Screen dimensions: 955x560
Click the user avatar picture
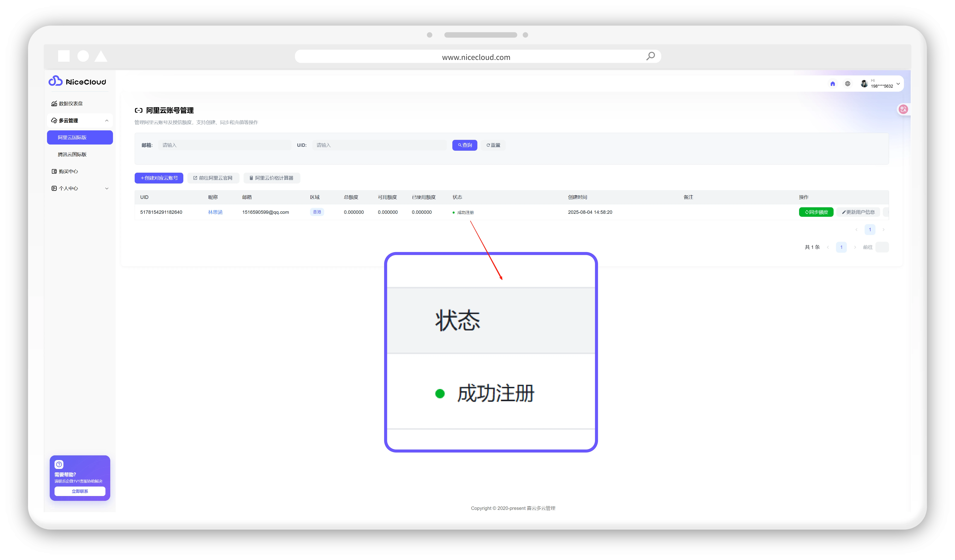864,84
